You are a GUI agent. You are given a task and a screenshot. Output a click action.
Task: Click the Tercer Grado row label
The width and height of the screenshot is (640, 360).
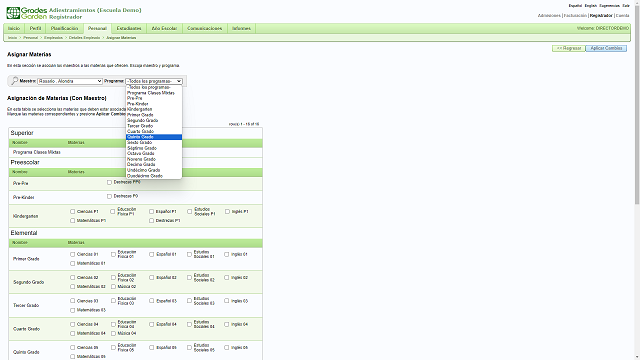pyautogui.click(x=26, y=305)
